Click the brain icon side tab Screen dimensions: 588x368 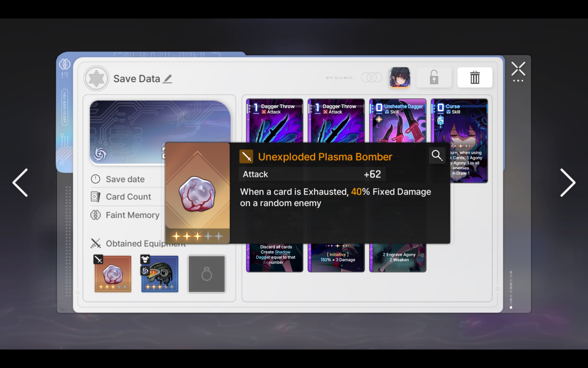tap(65, 64)
